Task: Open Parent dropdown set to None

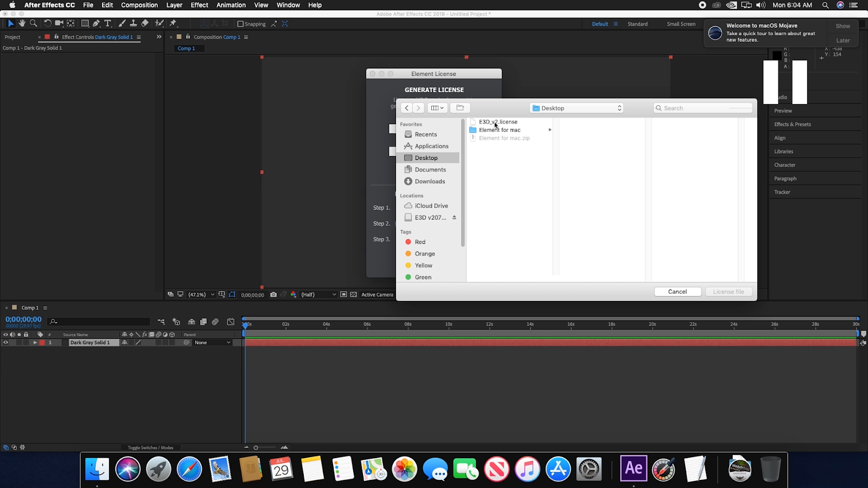Action: (x=213, y=343)
